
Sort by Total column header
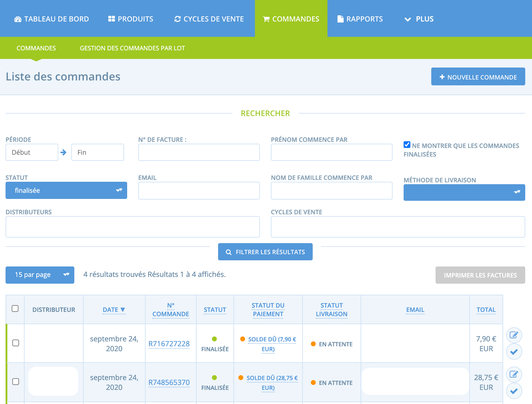(486, 310)
